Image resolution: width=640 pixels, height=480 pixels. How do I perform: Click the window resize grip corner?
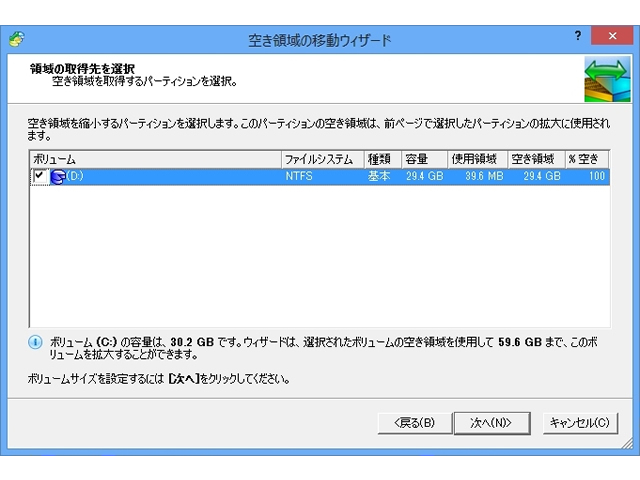627,443
